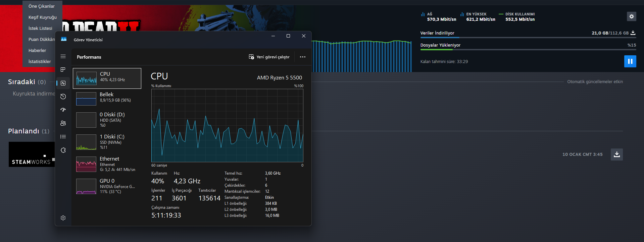The width and height of the screenshot is (644, 242).
Task: Click the Sanallaştırma Etkin value
Action: pos(269,197)
